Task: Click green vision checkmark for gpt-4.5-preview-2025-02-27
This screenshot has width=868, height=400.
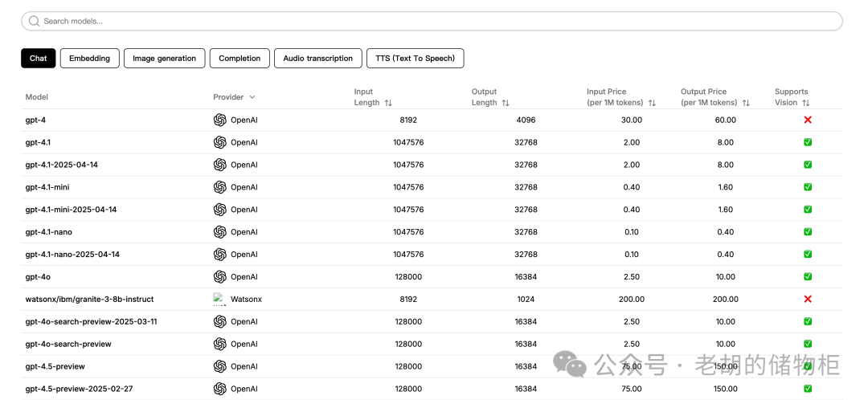Action: click(808, 389)
